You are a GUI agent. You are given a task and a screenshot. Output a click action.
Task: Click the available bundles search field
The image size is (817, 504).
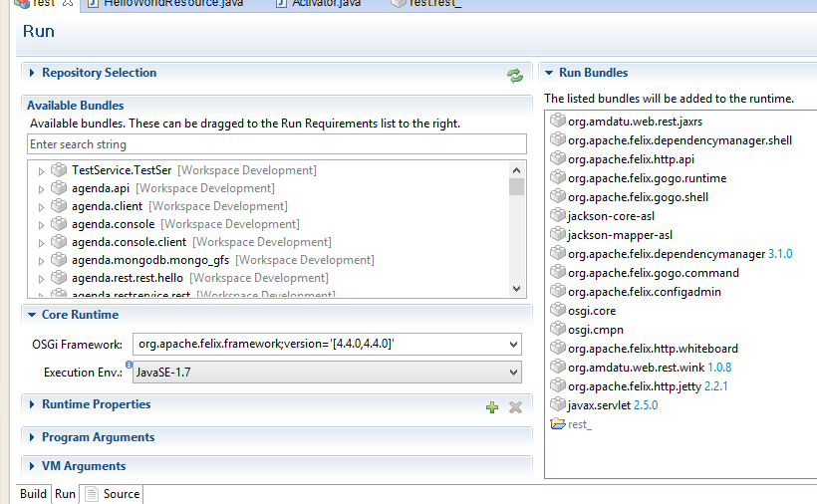[277, 144]
